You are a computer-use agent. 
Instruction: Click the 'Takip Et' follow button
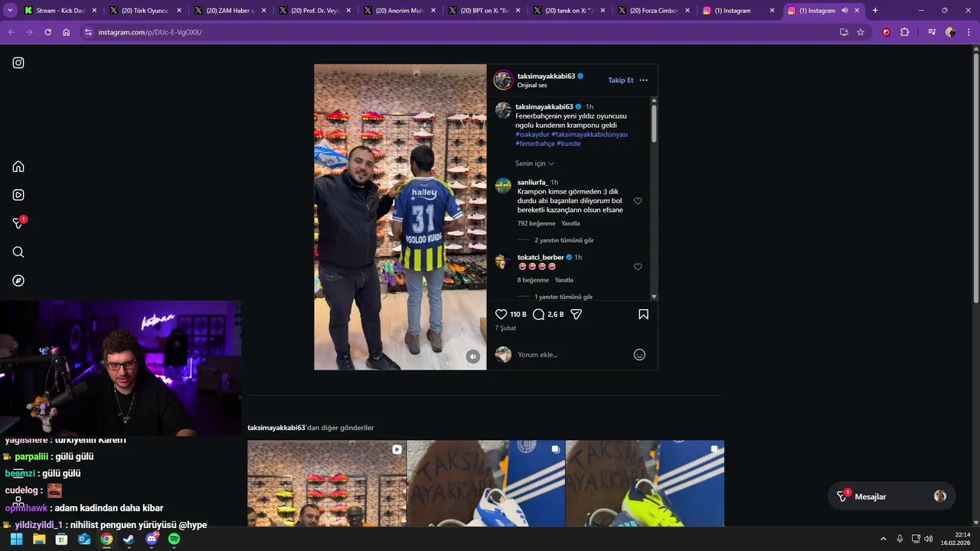coord(620,80)
